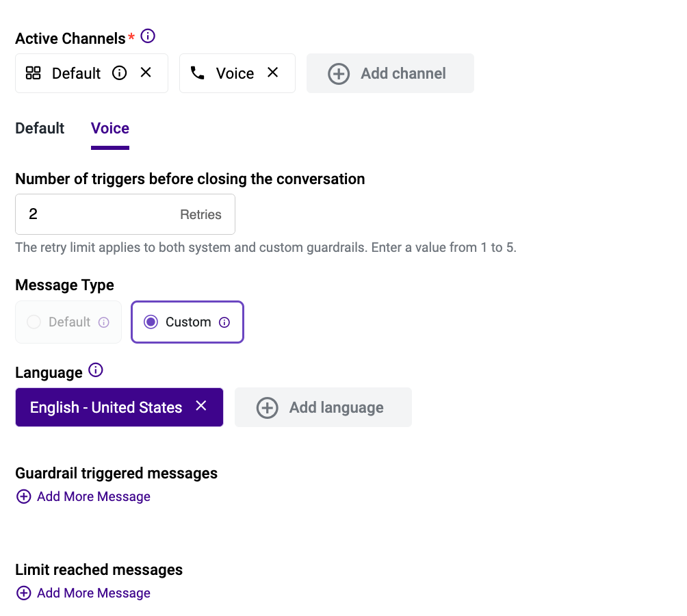The width and height of the screenshot is (687, 616).
Task: Click info icon beside Active Channels heading
Action: (148, 36)
